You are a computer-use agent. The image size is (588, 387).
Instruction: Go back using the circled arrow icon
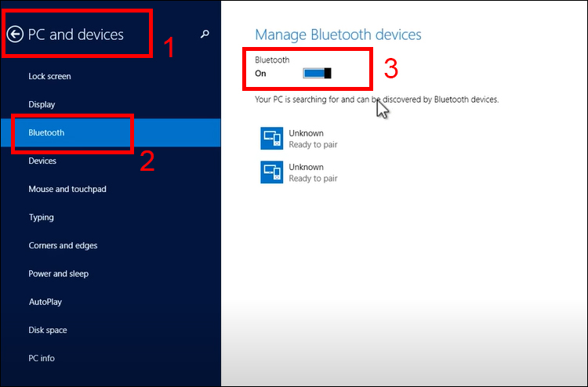coord(15,34)
